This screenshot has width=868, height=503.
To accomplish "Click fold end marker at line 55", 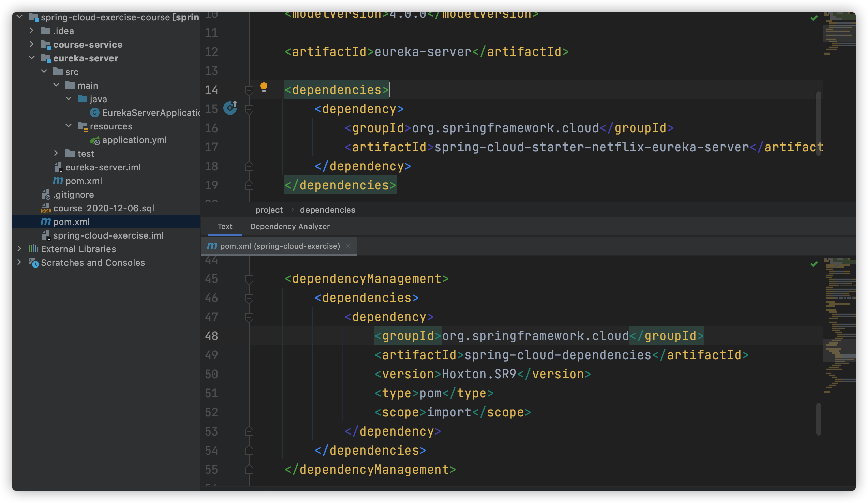I will pyautogui.click(x=249, y=469).
